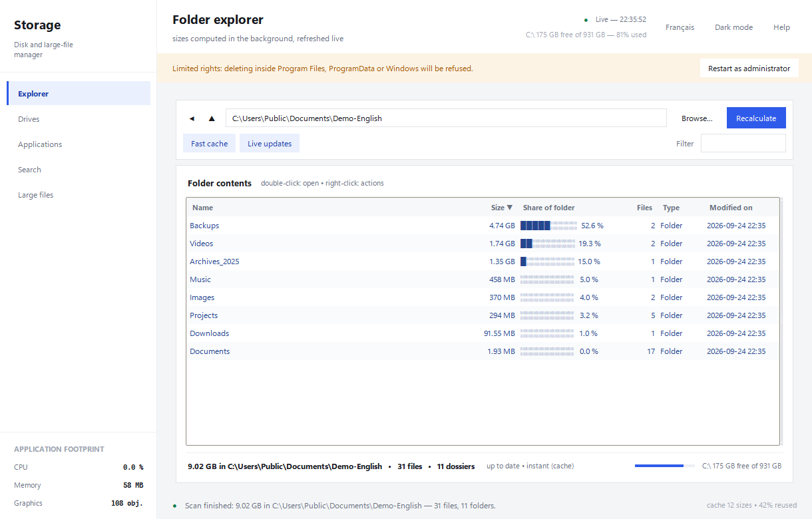Image resolution: width=812 pixels, height=519 pixels.
Task: Select the Documents folder row
Action: click(x=483, y=351)
